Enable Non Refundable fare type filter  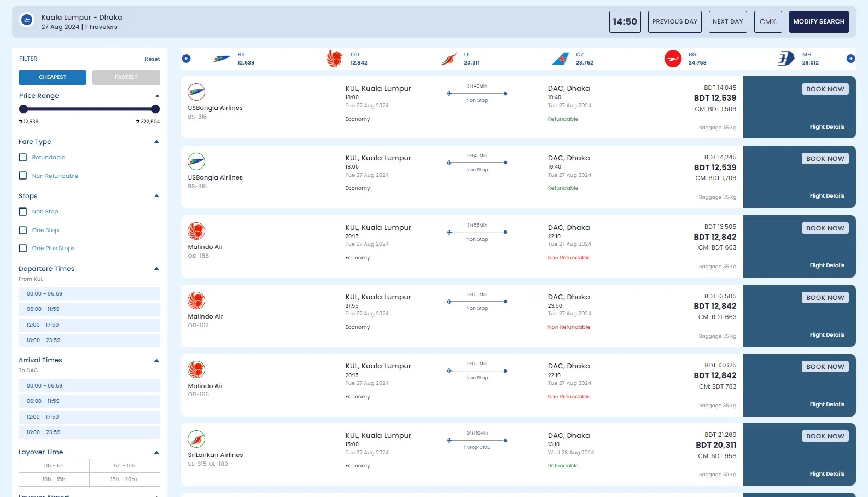coord(23,176)
